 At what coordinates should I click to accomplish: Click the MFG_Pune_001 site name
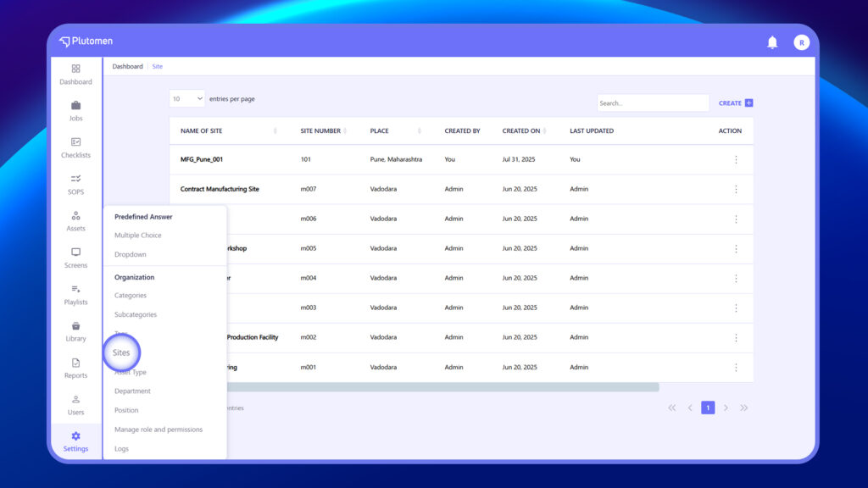(x=202, y=159)
